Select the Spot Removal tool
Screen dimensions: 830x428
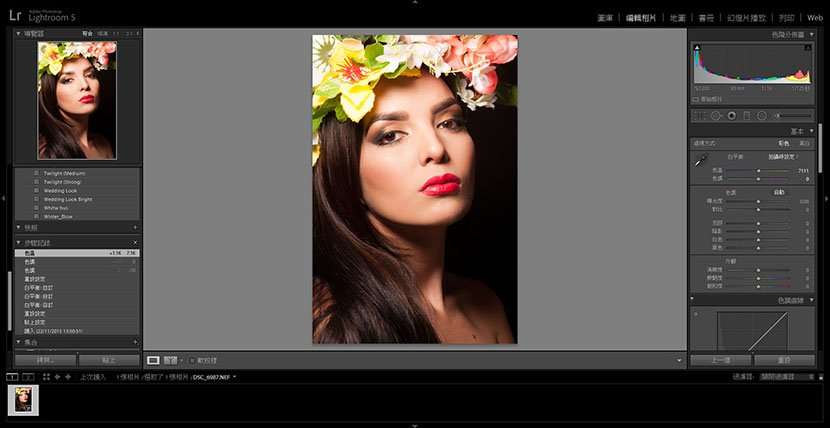[716, 115]
